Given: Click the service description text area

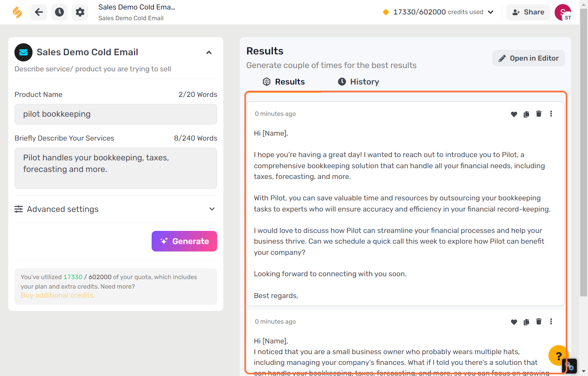Looking at the screenshot, I should [116, 168].
